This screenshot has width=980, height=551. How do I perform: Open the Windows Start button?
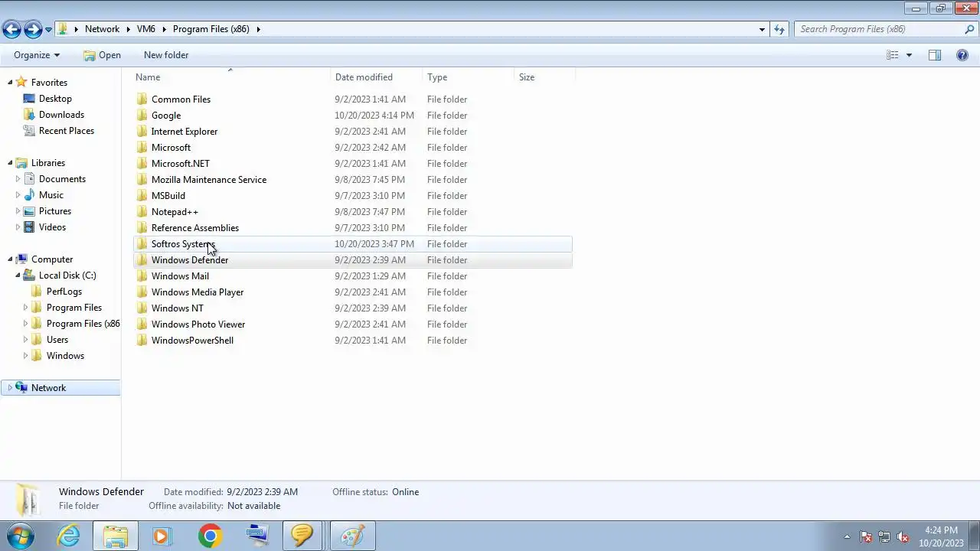tap(21, 536)
